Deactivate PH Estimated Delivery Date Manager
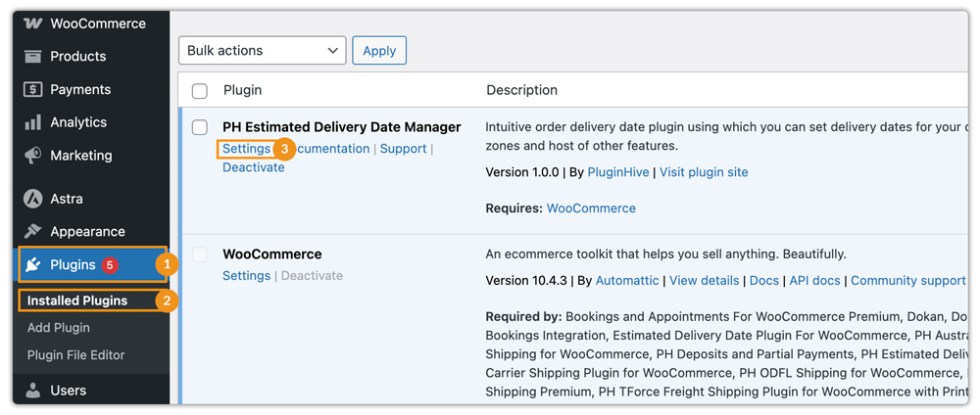Screen dimensions: 980x415 pos(253,168)
